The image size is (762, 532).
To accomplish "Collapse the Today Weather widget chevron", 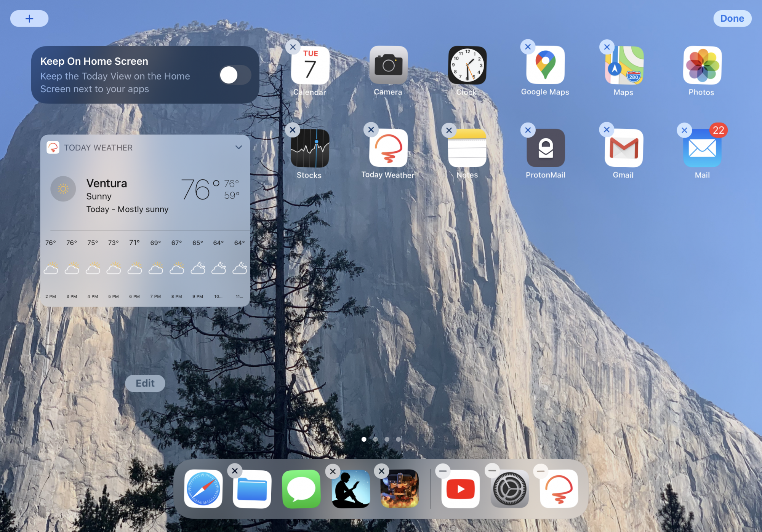I will pyautogui.click(x=239, y=147).
